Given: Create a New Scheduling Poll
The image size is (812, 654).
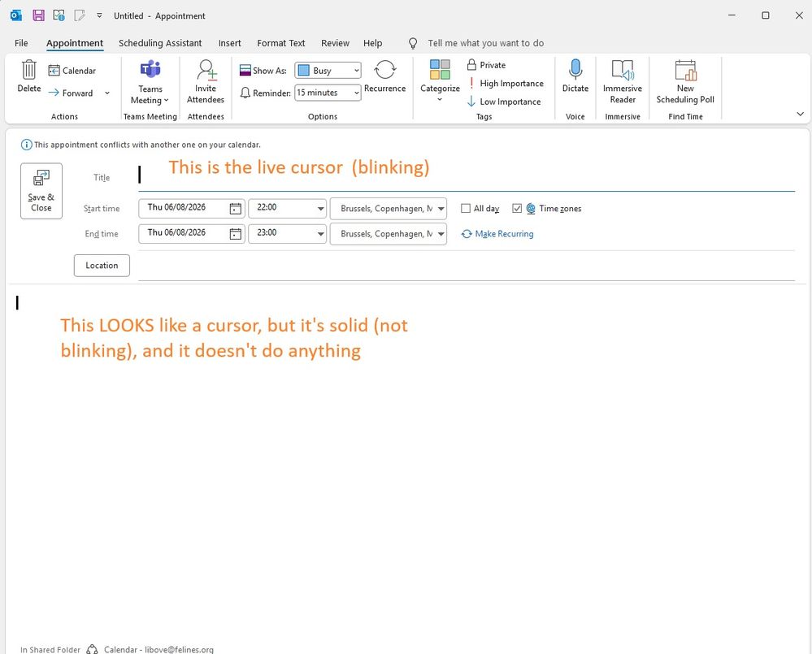Looking at the screenshot, I should [685, 82].
